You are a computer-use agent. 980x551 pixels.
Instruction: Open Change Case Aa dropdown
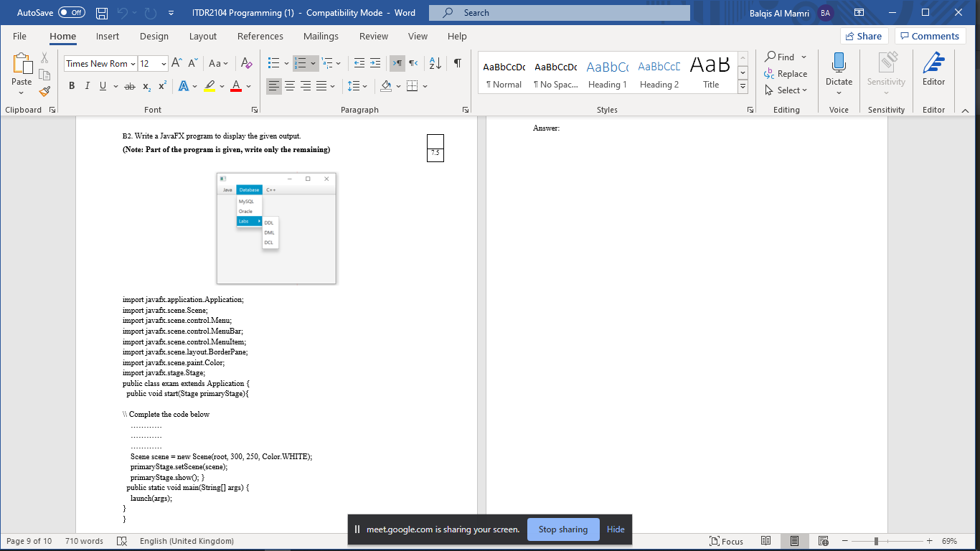219,63
